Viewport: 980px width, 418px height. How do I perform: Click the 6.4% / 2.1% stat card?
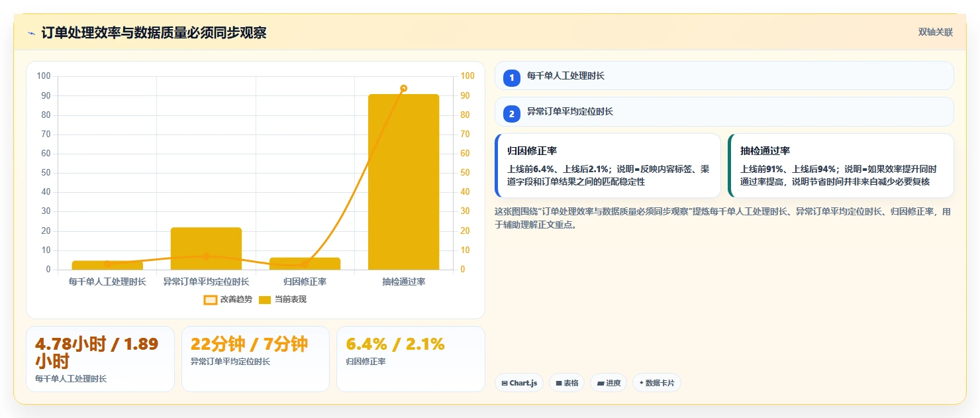[x=411, y=359]
